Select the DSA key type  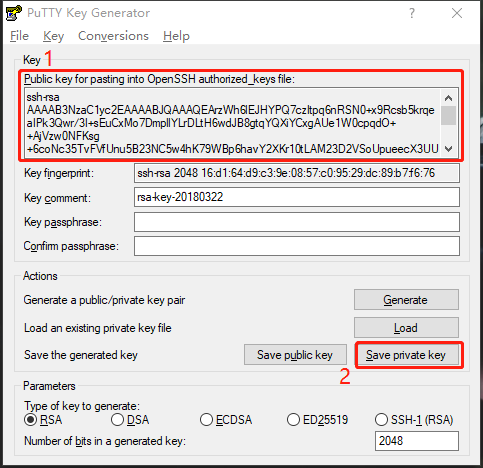coord(117,419)
